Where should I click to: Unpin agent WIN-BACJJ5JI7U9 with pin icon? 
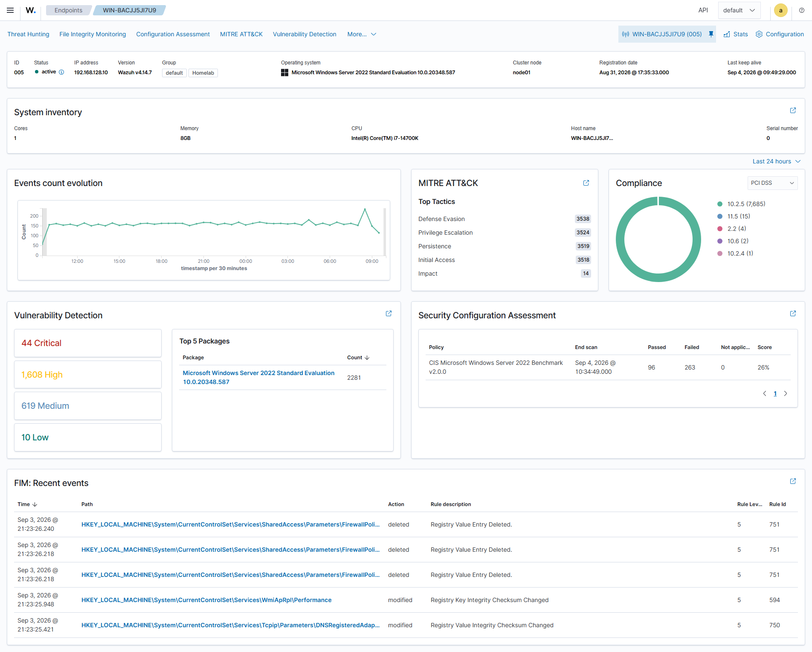(x=711, y=34)
